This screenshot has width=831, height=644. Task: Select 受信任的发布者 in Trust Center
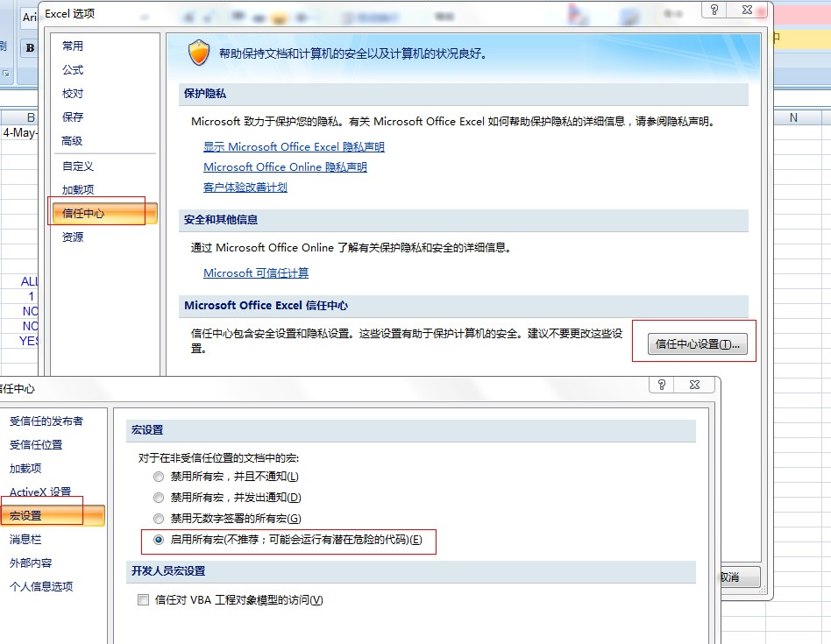click(46, 421)
